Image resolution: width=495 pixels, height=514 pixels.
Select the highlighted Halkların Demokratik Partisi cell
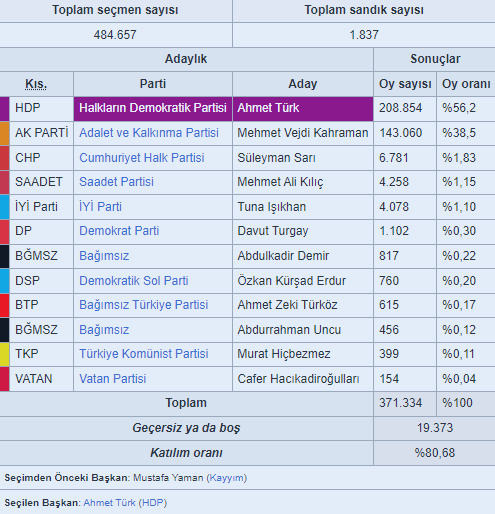153,109
